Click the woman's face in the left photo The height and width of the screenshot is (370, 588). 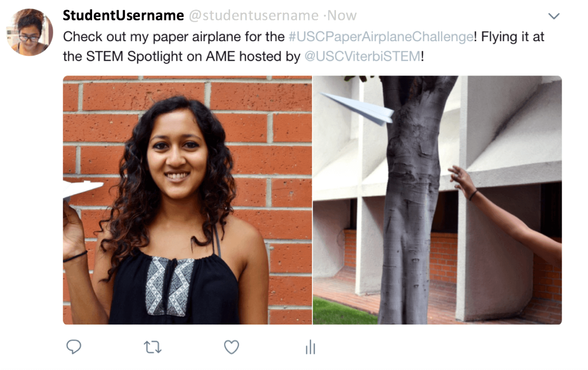click(176, 153)
